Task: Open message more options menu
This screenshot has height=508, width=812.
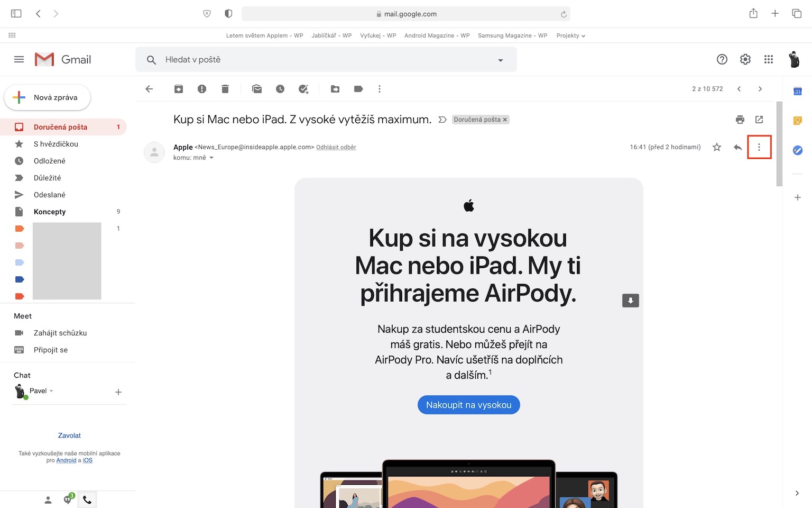Action: point(759,147)
